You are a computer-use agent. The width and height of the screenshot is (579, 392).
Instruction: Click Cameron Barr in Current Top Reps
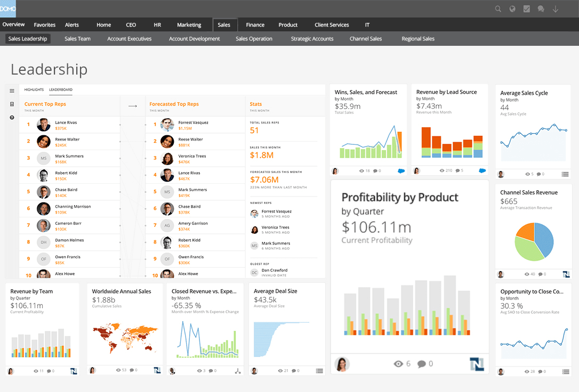69,226
